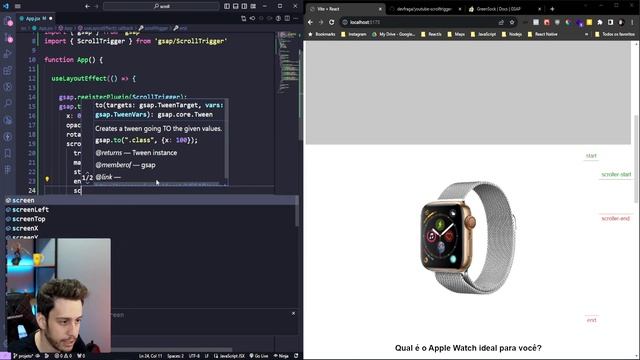Open the Bookmarks folder in bookmarks bar
Screen dimensions: 640x360
tap(322, 34)
